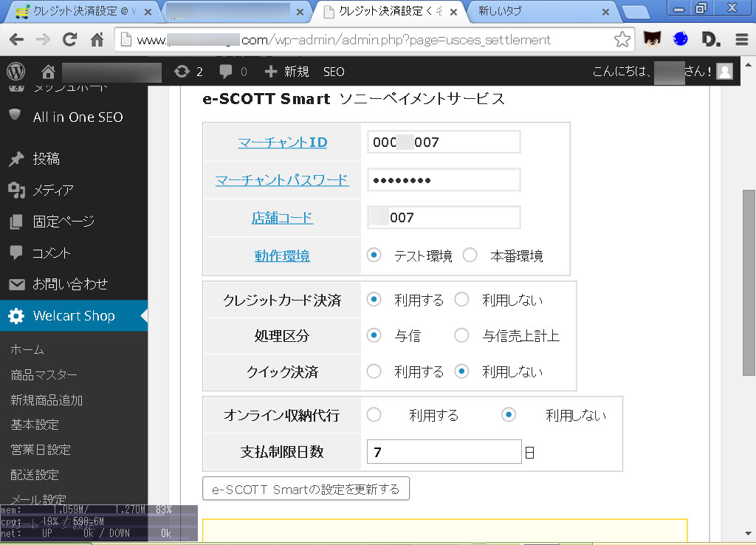The image size is (756, 545).
Task: Set クレジットカード決済 to 利用する
Action: (374, 300)
